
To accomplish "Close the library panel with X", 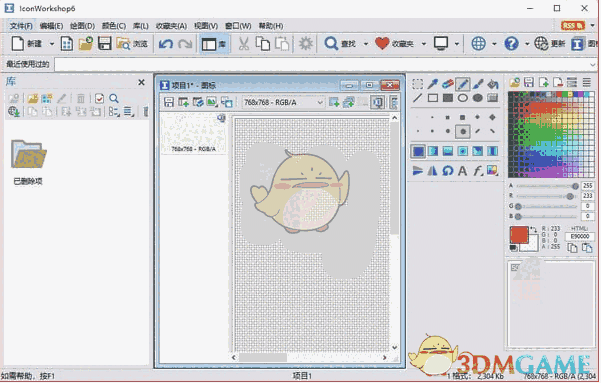I will [x=141, y=82].
